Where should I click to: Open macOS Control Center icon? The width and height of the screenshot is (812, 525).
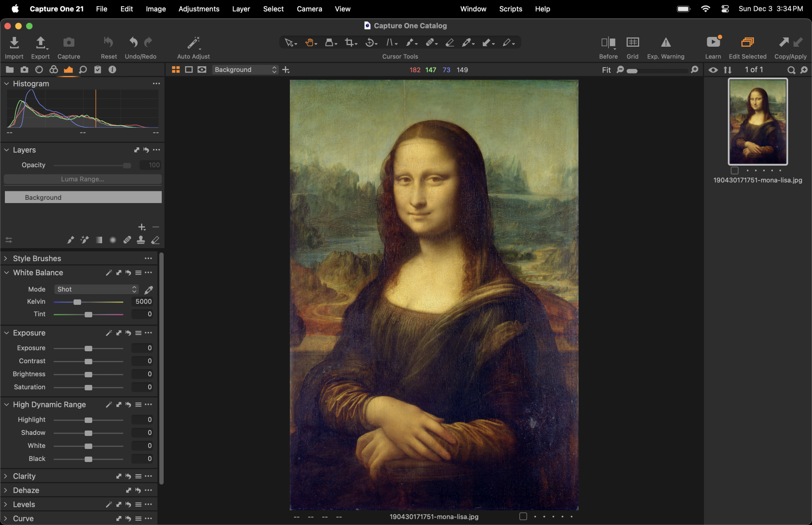pyautogui.click(x=725, y=9)
